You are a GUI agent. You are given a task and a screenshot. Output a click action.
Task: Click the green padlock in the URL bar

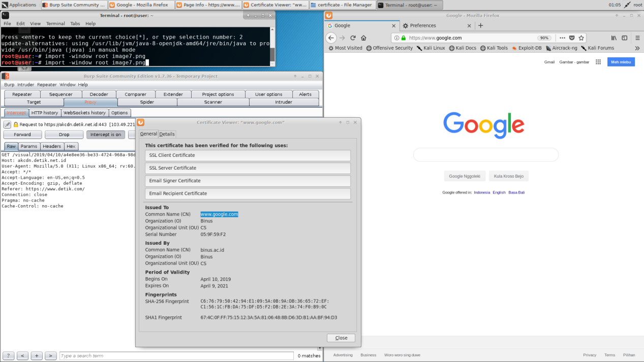click(404, 38)
